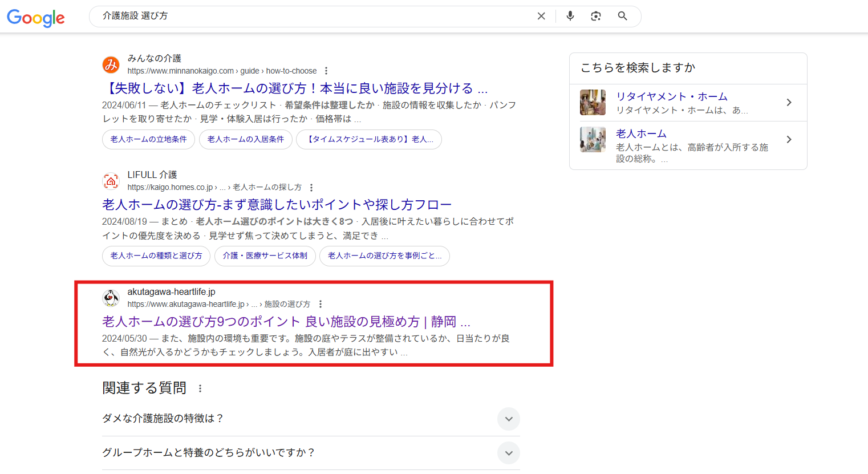This screenshot has width=868, height=474.
Task: Open 老人ホーム suggestion chevron
Action: (x=789, y=140)
